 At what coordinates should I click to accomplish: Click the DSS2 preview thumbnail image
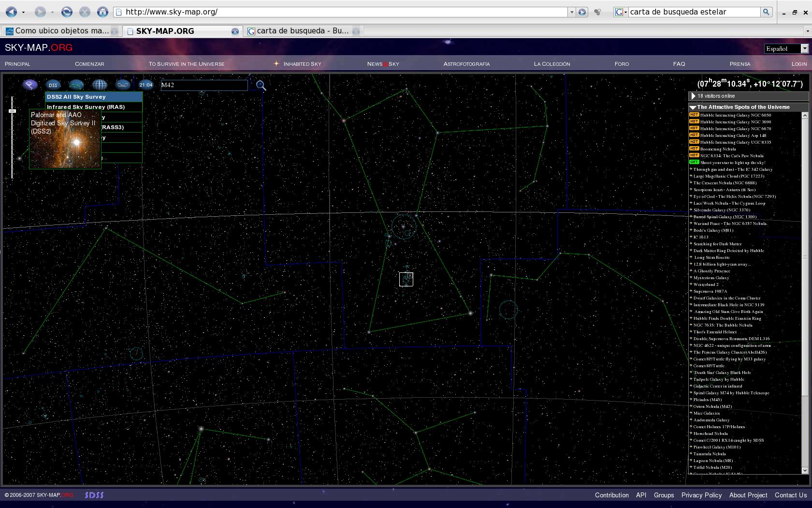pyautogui.click(x=65, y=139)
